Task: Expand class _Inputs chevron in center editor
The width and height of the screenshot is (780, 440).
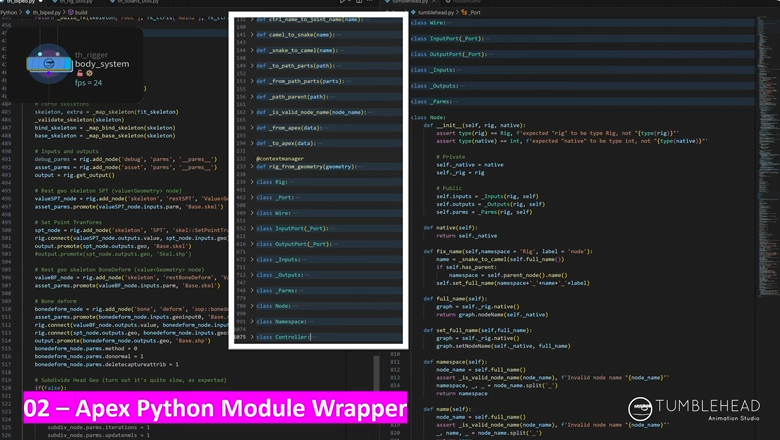Action: [x=252, y=260]
